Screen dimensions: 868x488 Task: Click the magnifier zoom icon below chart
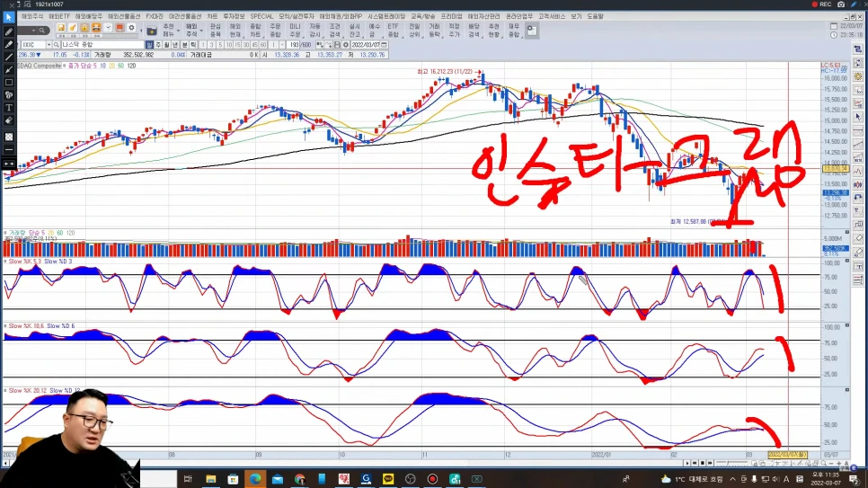823,463
